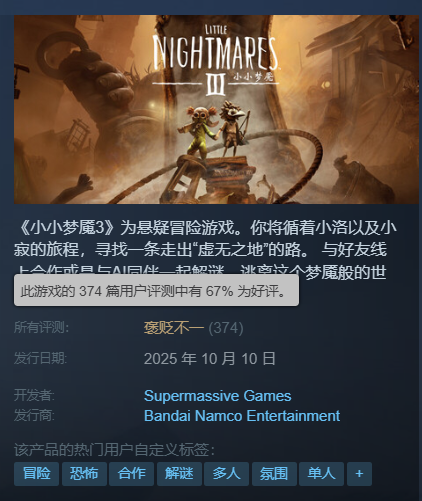Click the 67% positive reviews tooltip
The width and height of the screenshot is (422, 501).
[x=156, y=290]
